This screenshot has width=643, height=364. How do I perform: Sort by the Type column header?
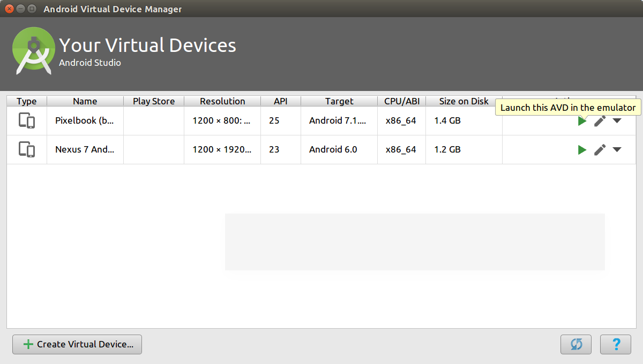point(27,101)
